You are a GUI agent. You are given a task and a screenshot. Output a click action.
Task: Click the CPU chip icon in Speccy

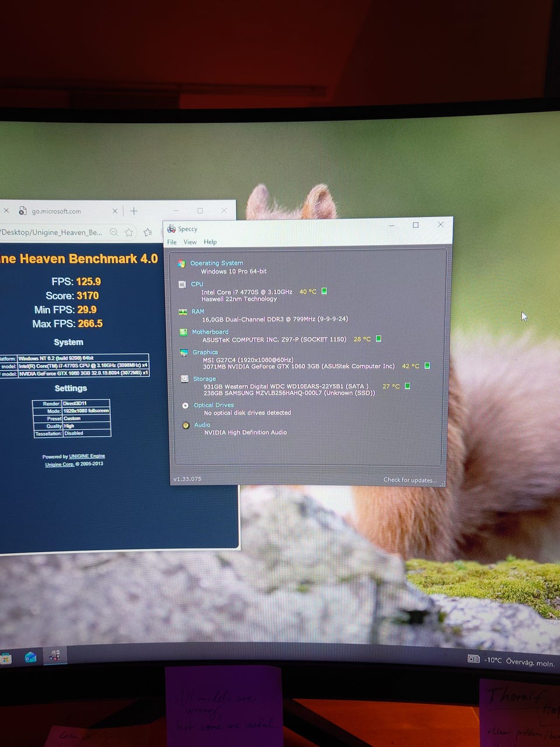182,285
